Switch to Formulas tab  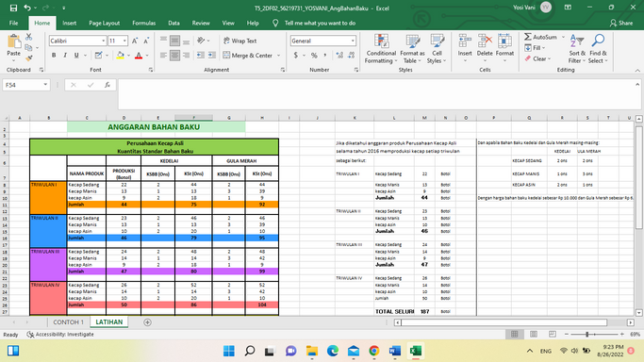tap(143, 23)
